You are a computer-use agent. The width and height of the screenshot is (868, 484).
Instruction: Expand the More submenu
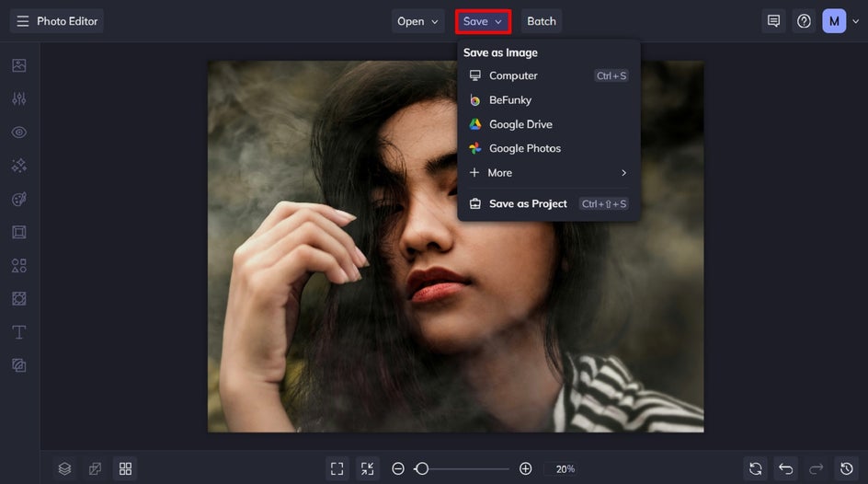[549, 173]
